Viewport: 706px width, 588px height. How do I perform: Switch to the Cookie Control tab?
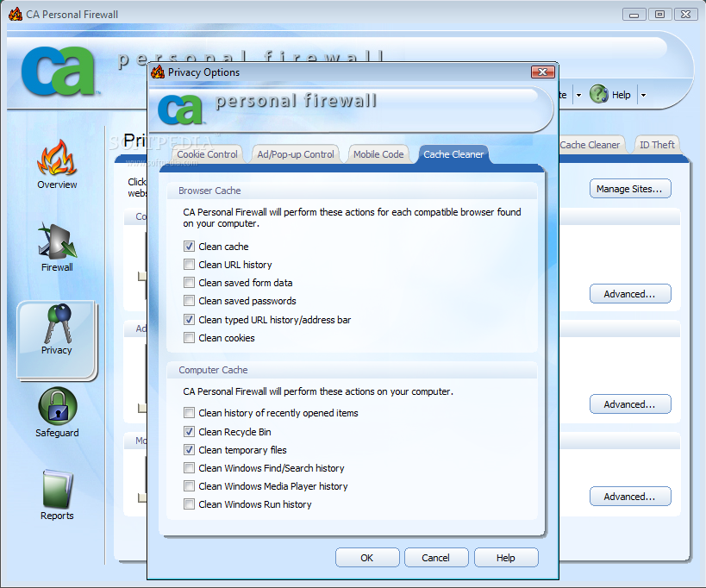click(207, 154)
